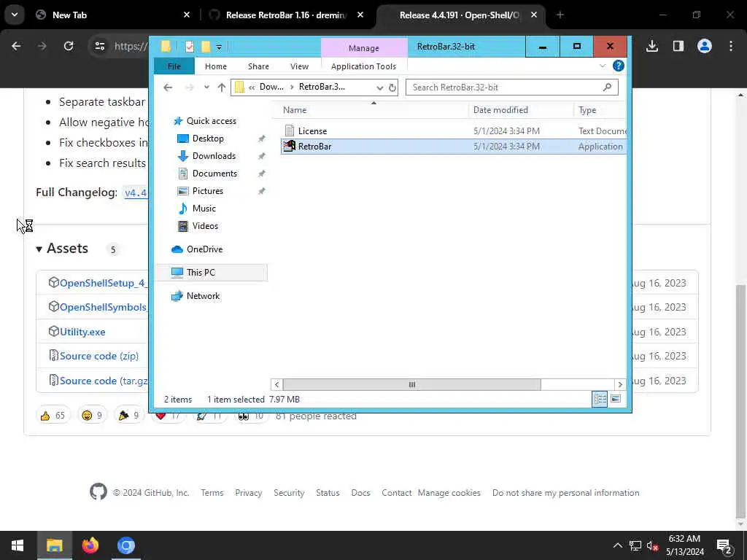Open Documents in Explorer sidebar
The width and height of the screenshot is (747, 560).
pos(214,174)
